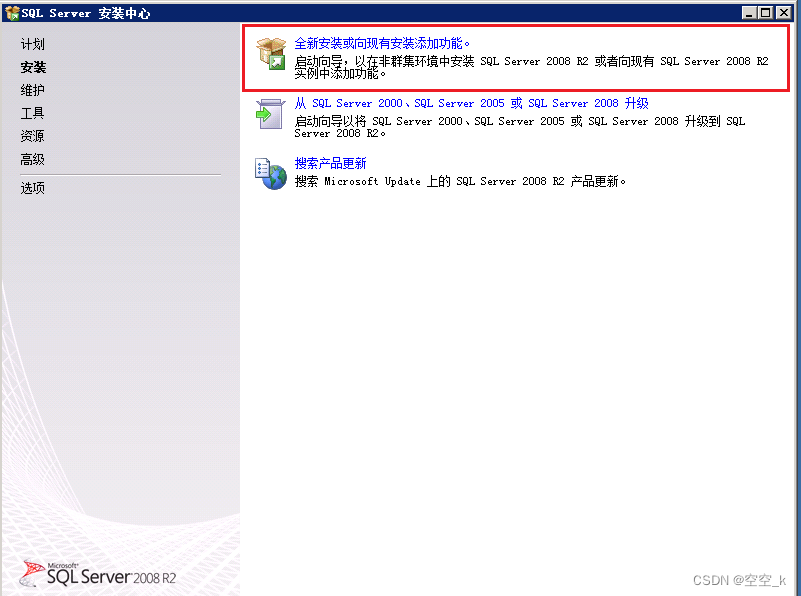801x596 pixels.
Task: Switch to the 高级 section
Action: click(31, 158)
